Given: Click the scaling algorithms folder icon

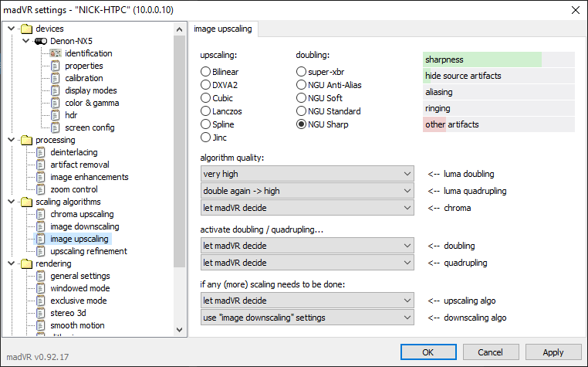Looking at the screenshot, I should (27, 202).
